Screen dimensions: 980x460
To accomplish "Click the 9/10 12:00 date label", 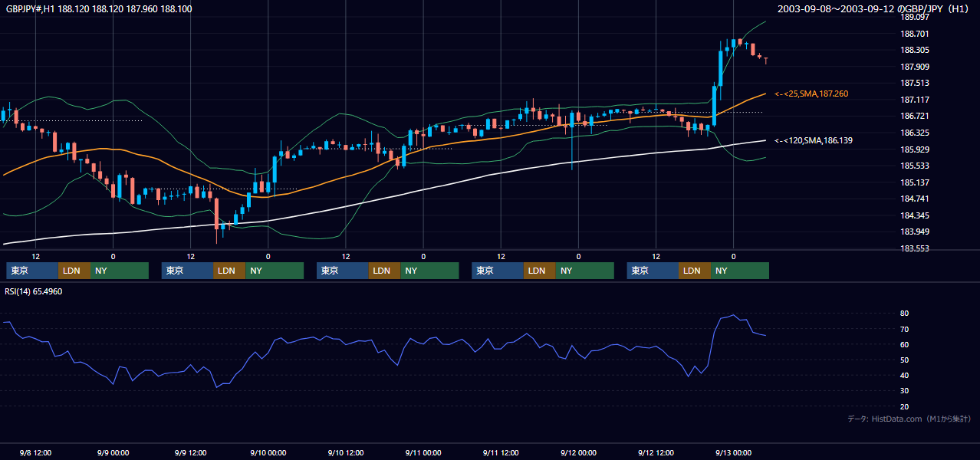I will tap(346, 452).
